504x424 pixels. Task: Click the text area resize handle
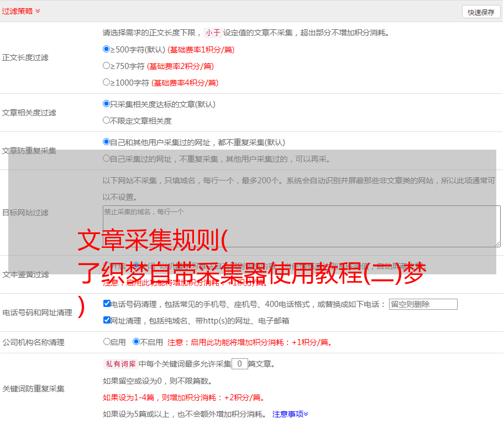(x=497, y=244)
